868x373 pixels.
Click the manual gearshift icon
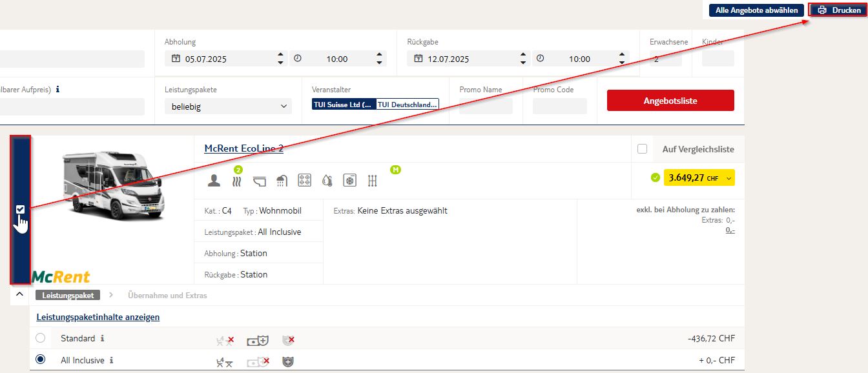(x=372, y=181)
